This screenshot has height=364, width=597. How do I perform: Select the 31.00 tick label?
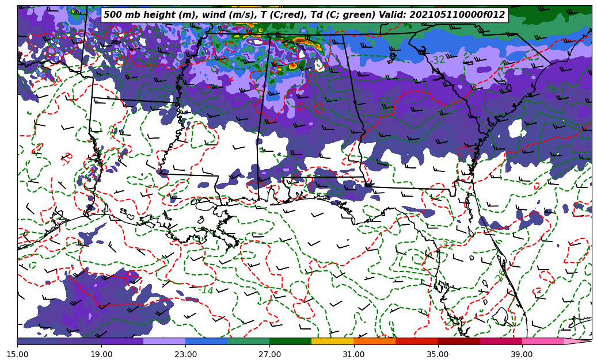pos(353,354)
